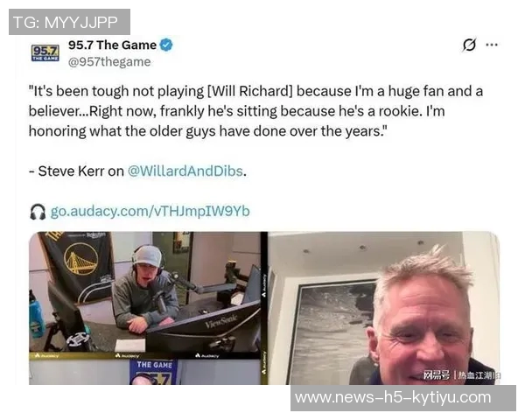525x420 pixels.
Task: Click the Grok slashed-circle icon
Action: [x=469, y=45]
